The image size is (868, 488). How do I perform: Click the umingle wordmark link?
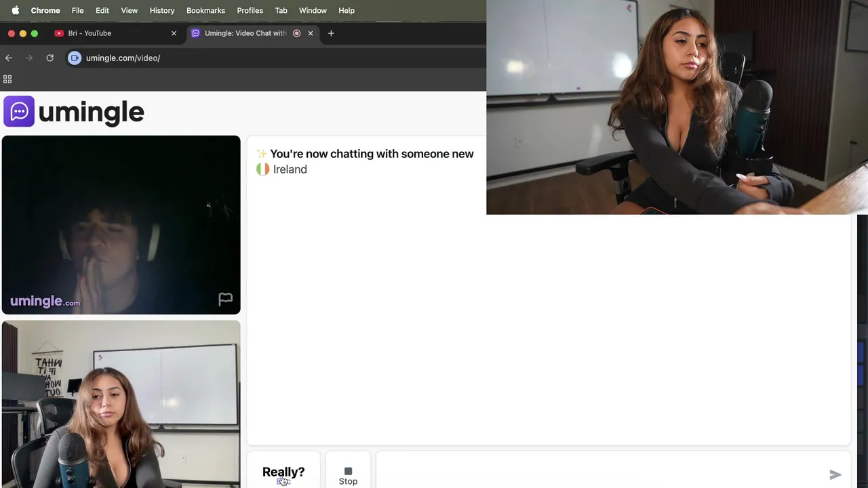click(x=92, y=112)
